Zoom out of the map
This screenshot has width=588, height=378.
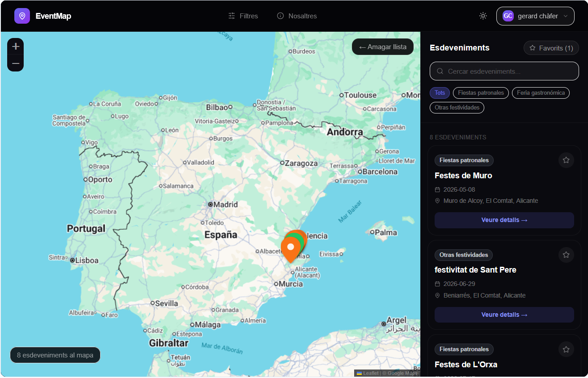[16, 63]
